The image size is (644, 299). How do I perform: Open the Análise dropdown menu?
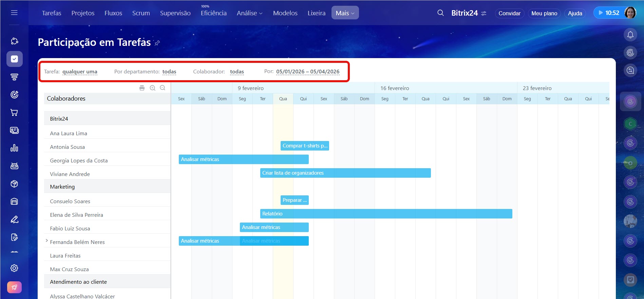249,13
